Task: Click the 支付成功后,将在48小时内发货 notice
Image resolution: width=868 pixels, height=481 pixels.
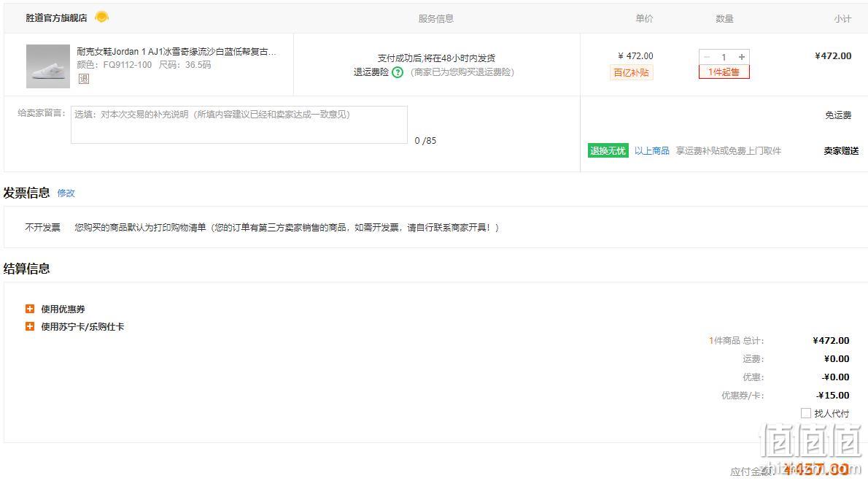Action: (436, 58)
